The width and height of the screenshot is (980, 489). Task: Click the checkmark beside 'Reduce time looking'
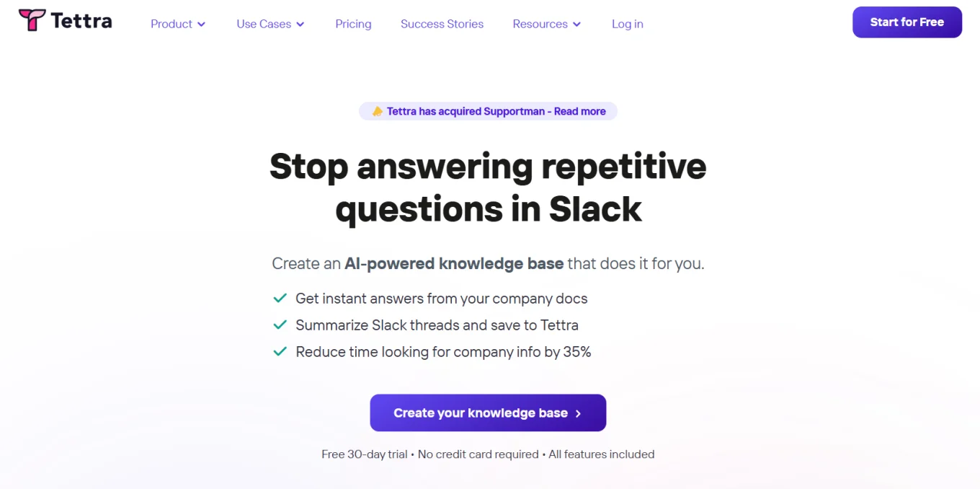(x=280, y=351)
